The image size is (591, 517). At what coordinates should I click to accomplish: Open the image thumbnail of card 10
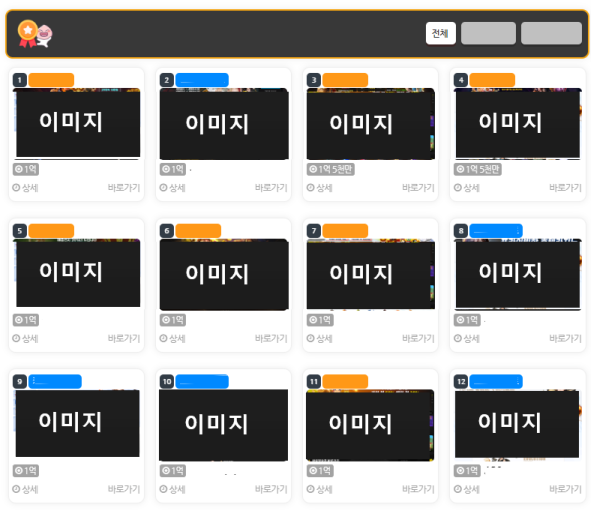coord(224,425)
